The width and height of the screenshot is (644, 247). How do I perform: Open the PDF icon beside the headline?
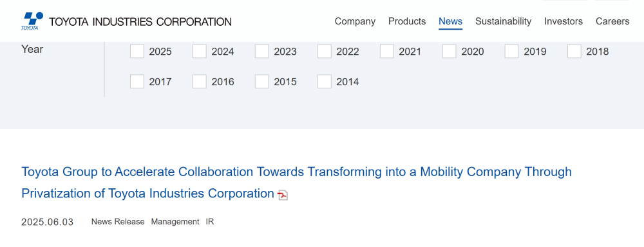coord(283,195)
